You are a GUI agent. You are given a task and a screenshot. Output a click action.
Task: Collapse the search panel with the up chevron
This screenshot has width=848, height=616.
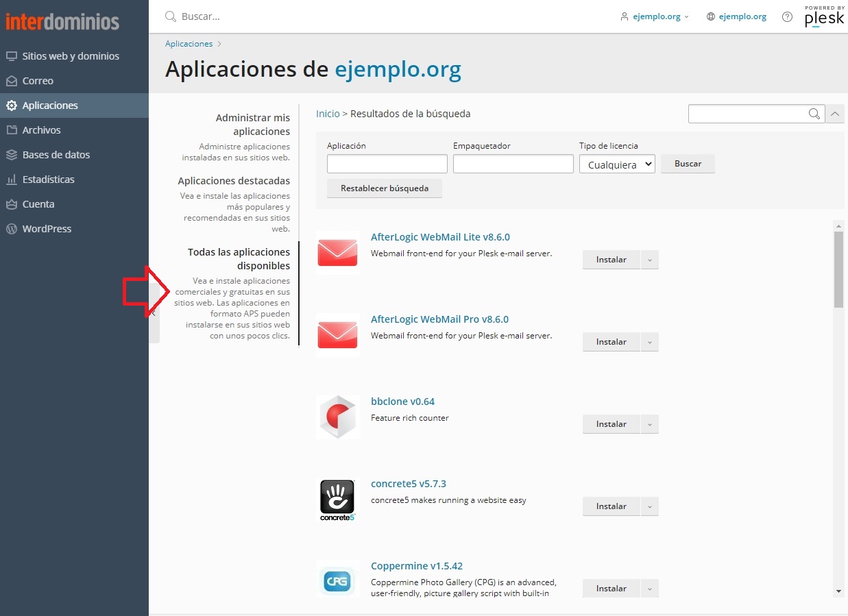[x=835, y=114]
